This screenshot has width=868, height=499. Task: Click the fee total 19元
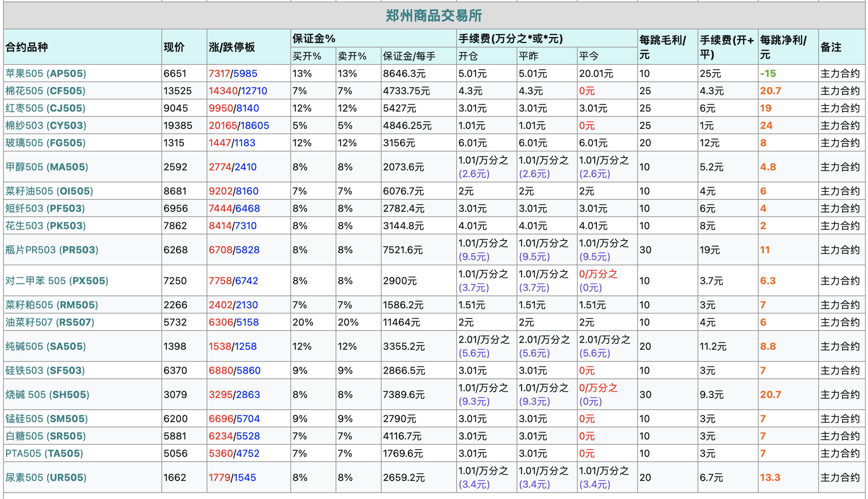click(x=710, y=250)
